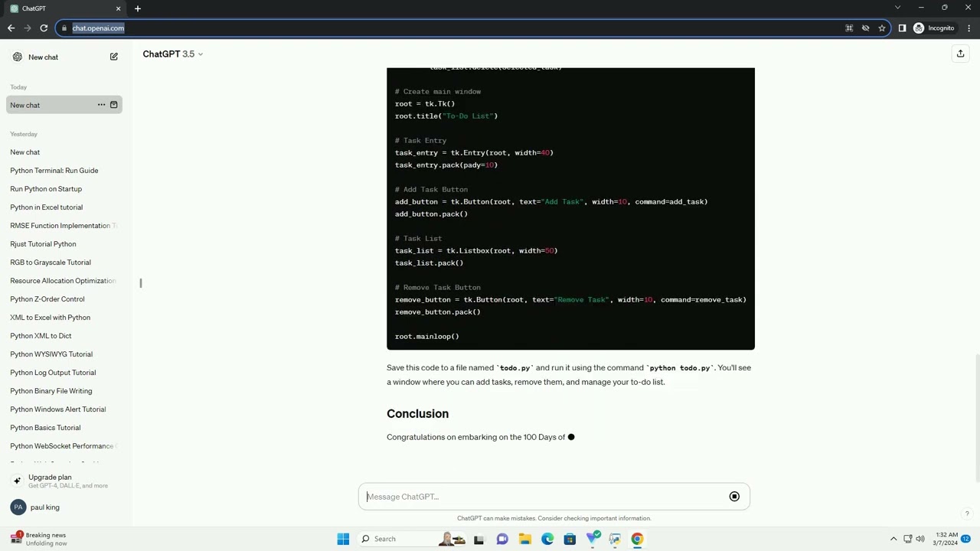The width and height of the screenshot is (980, 551).
Task: Open File Explorer from the taskbar
Action: [525, 539]
